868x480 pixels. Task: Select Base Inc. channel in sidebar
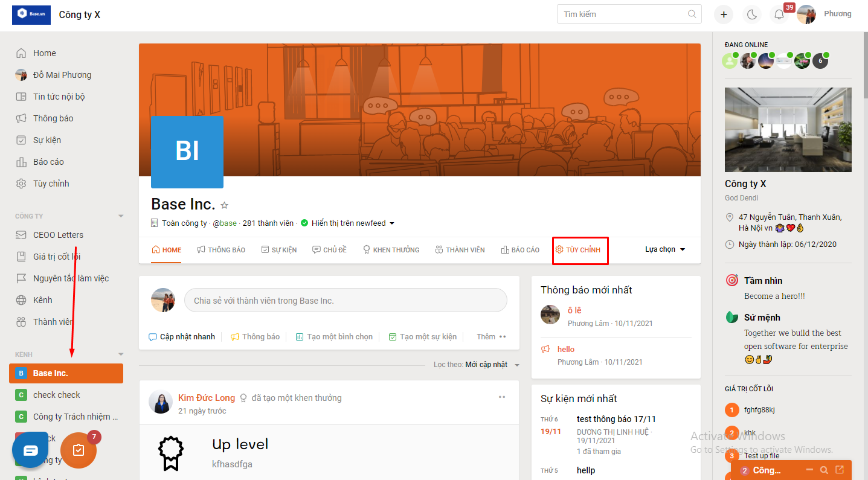pyautogui.click(x=66, y=373)
